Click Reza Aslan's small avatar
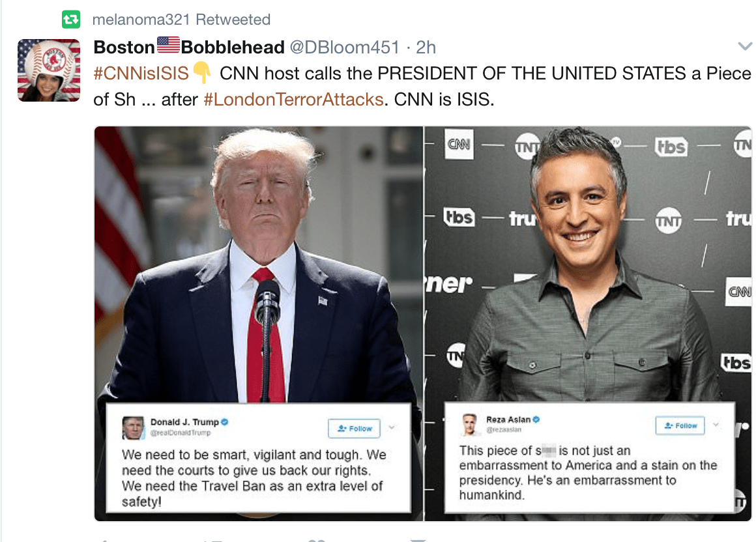This screenshot has height=542, width=756. 470,424
